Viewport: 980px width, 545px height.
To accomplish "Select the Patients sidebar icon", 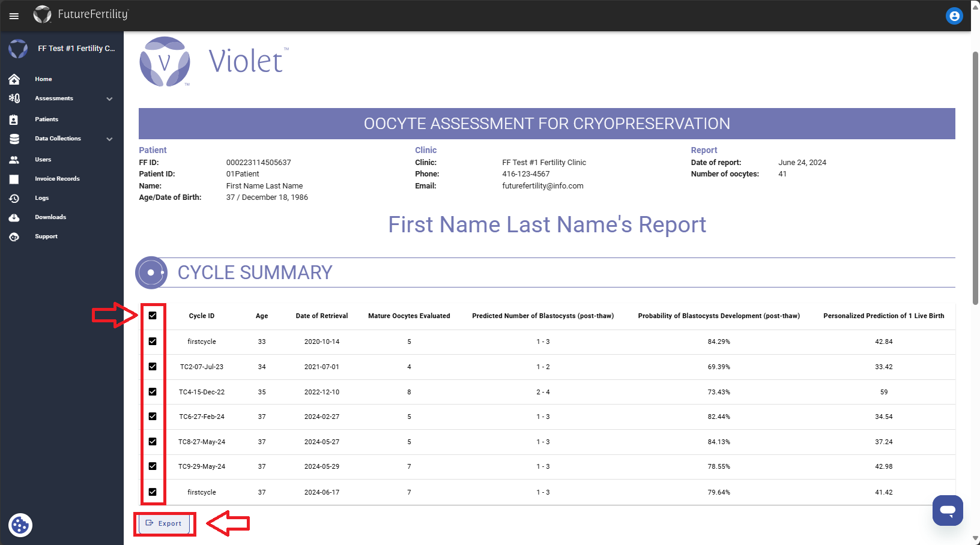I will 14,119.
